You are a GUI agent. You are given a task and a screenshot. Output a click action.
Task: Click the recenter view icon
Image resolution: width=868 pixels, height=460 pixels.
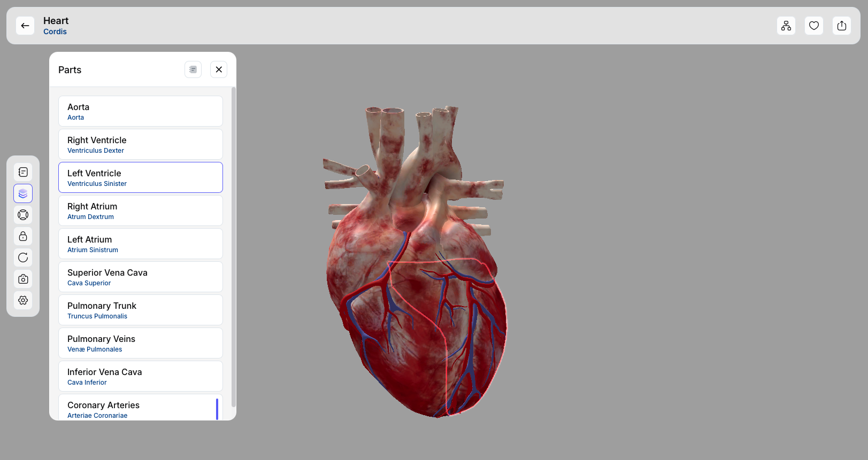pyautogui.click(x=23, y=215)
